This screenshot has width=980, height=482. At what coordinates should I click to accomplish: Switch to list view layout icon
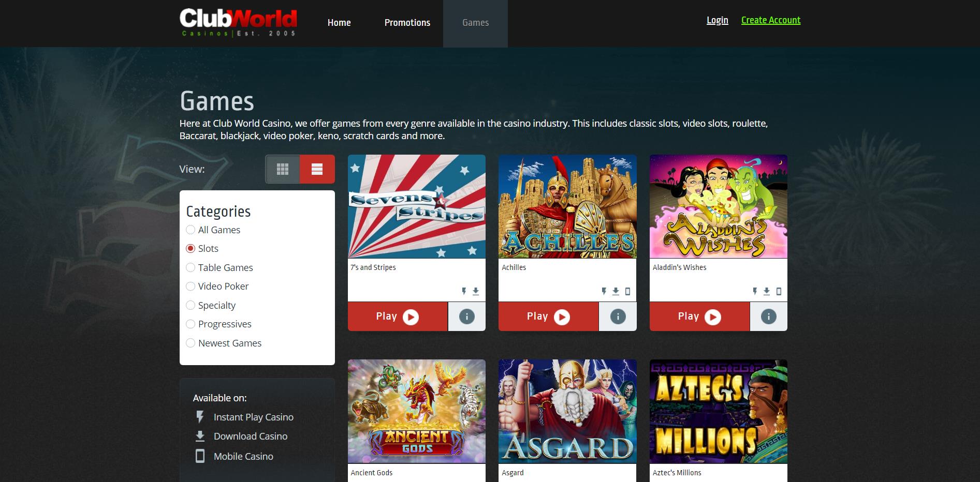click(317, 169)
